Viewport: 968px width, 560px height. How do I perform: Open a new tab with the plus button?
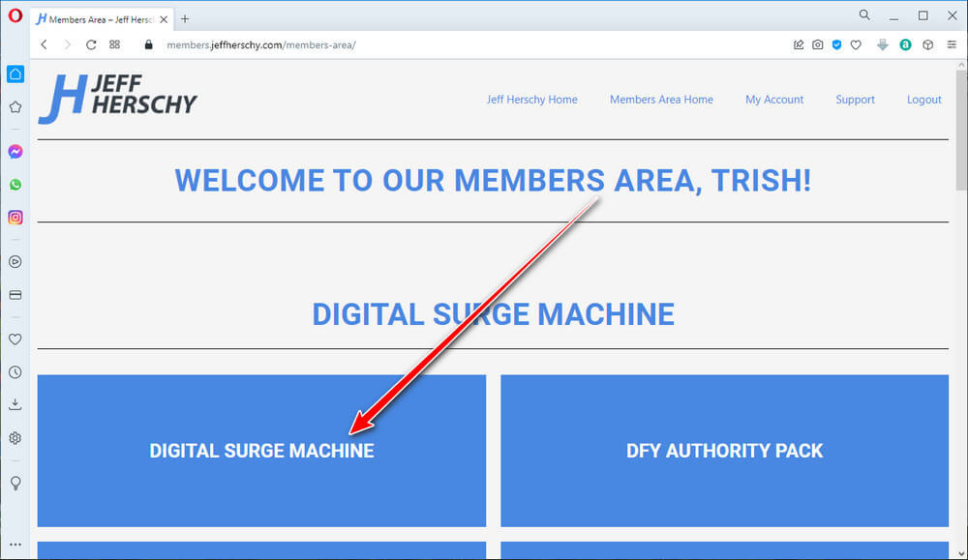[x=185, y=19]
